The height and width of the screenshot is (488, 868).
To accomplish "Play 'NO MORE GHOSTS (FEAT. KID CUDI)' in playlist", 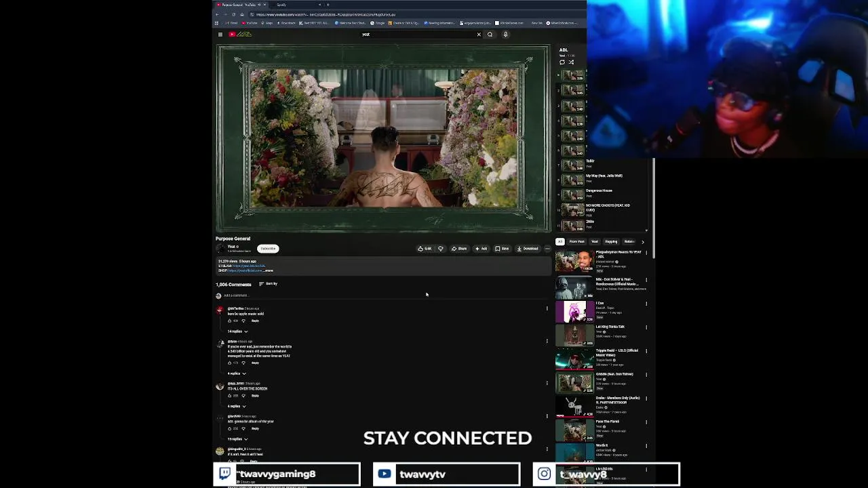I will click(604, 209).
